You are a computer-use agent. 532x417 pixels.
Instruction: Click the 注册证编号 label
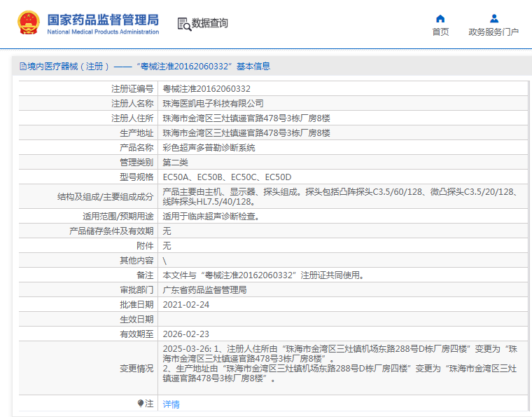coord(132,89)
